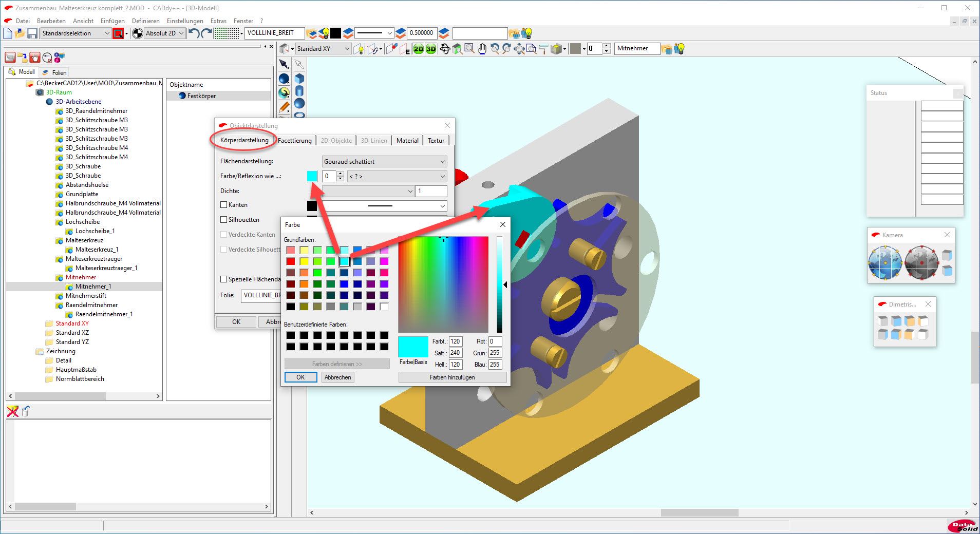This screenshot has width=980, height=534.
Task: Click the red selection rectangle icon
Action: (x=118, y=33)
